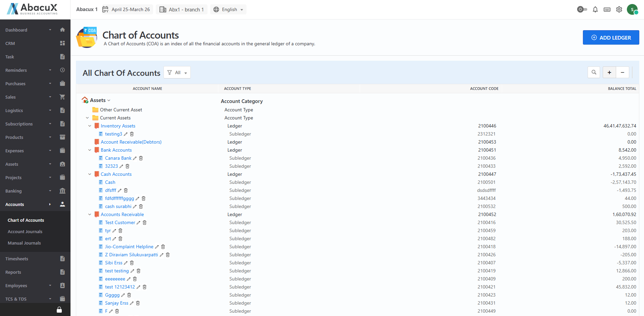Click the keyboard shortcuts icon

pyautogui.click(x=607, y=10)
